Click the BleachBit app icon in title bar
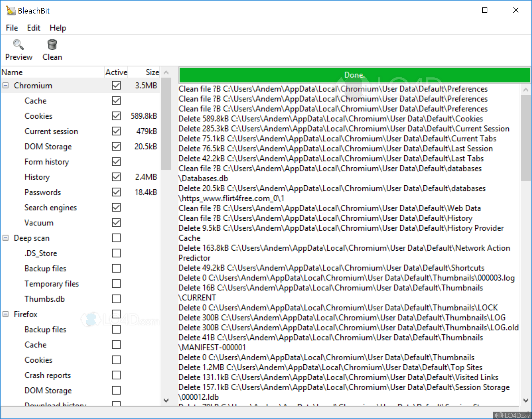This screenshot has height=419, width=532. [11, 11]
